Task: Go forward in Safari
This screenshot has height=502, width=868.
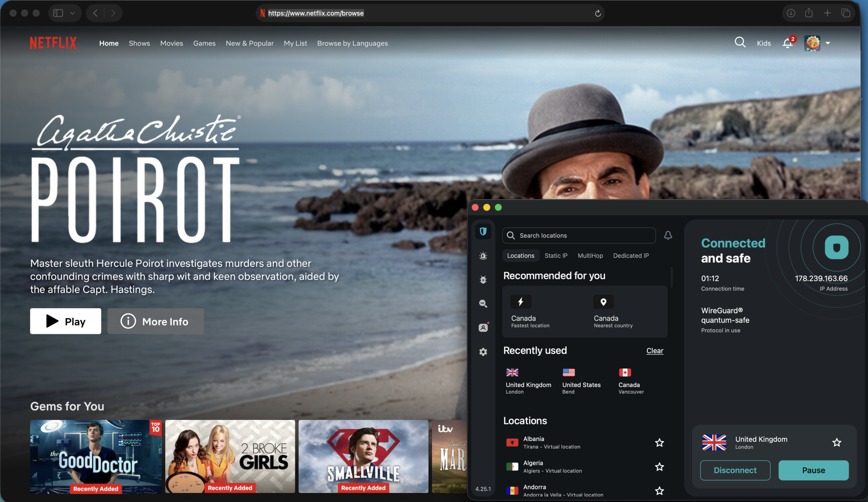Action: 113,13
